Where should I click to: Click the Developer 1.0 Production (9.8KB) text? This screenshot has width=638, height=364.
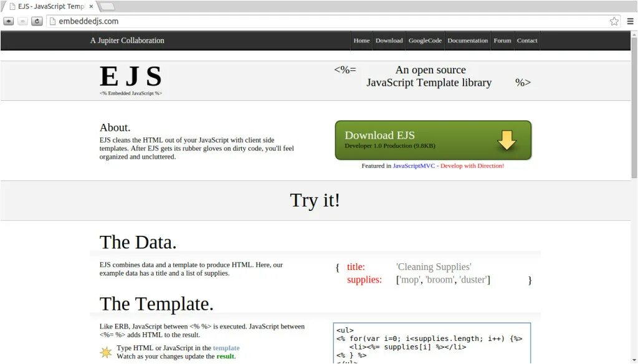coord(390,146)
